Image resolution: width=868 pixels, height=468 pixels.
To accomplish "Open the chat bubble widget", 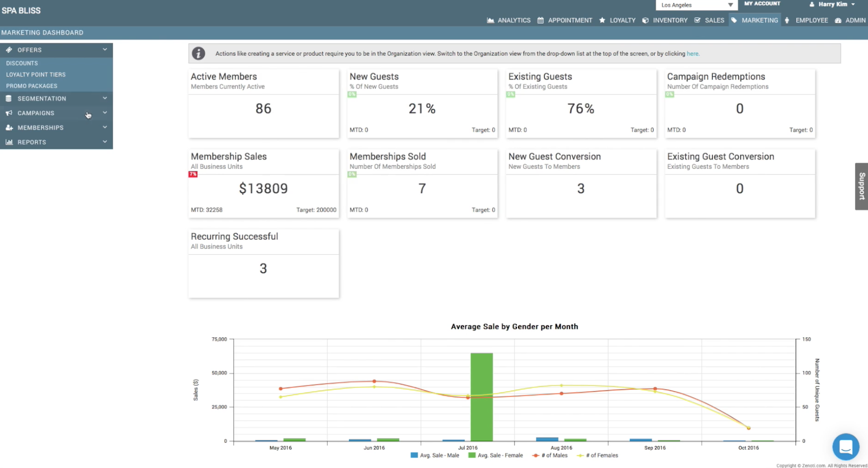I will click(846, 447).
